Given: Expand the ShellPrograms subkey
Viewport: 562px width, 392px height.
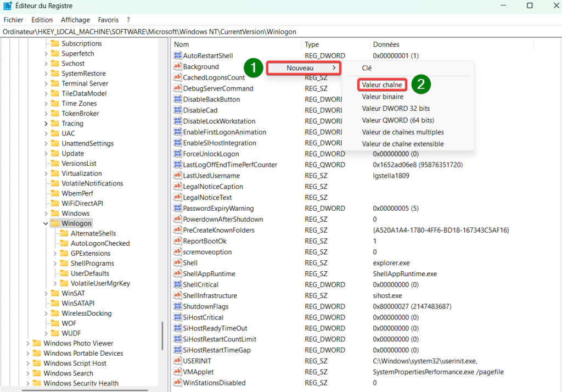Looking at the screenshot, I should point(55,263).
